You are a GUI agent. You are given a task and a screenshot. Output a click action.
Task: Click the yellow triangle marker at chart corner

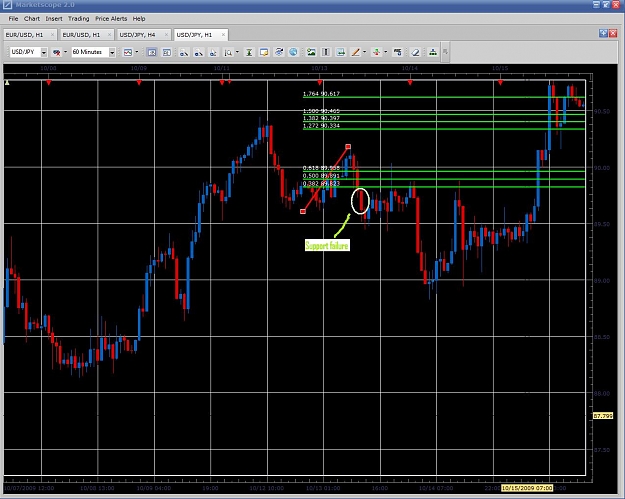click(7, 83)
